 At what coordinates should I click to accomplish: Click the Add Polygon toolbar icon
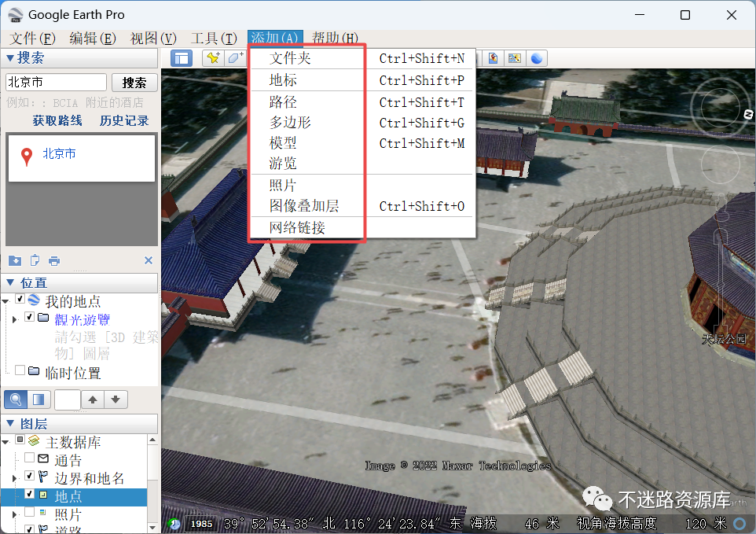(235, 58)
